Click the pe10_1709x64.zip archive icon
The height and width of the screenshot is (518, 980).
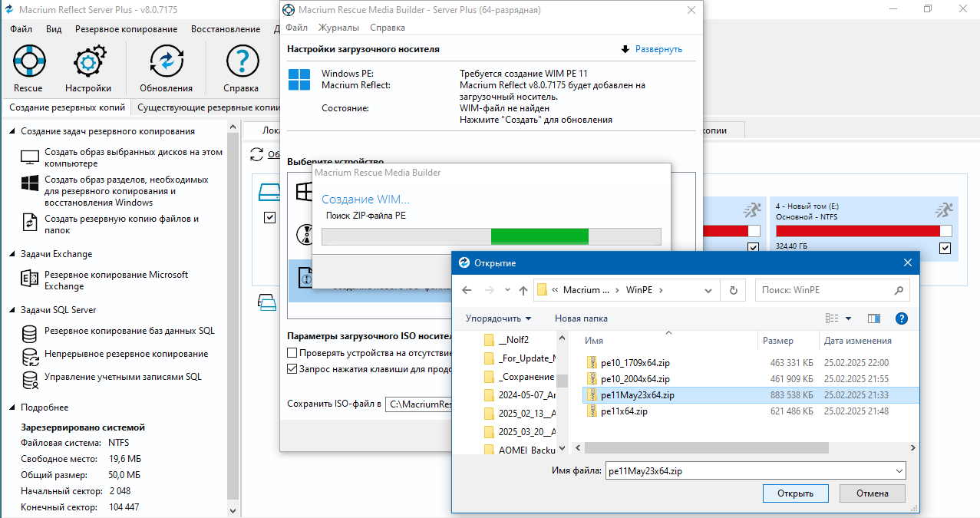click(x=591, y=362)
